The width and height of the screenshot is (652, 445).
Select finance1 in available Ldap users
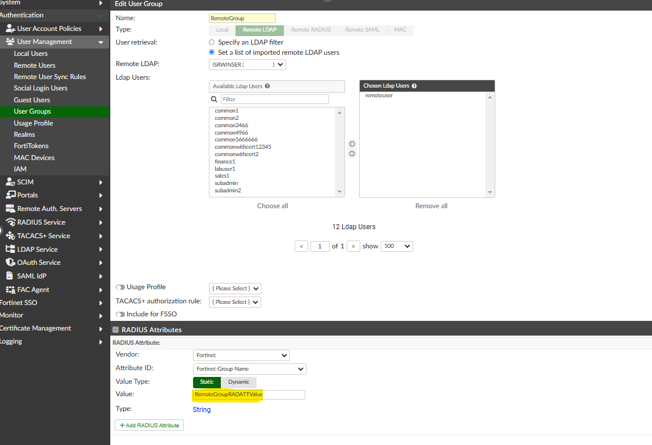pos(225,161)
